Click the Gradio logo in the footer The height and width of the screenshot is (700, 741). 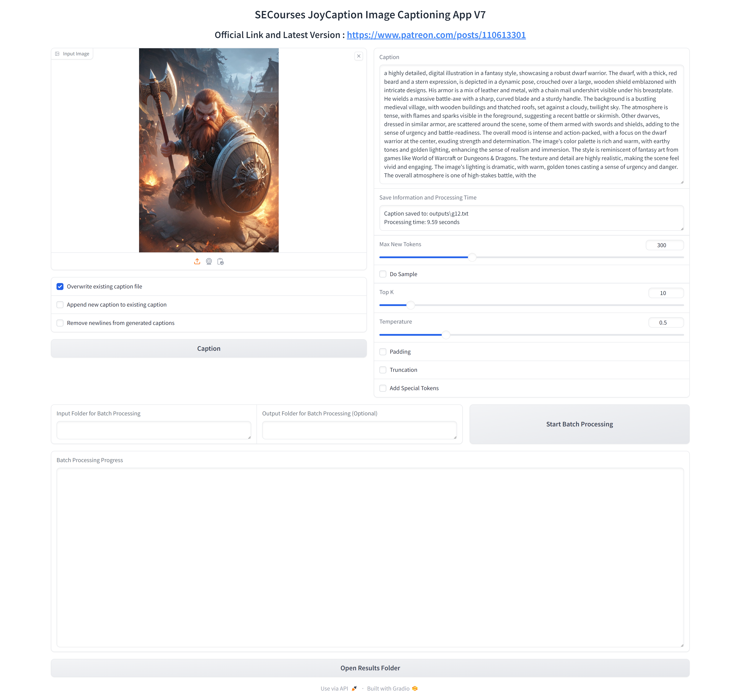coord(415,688)
